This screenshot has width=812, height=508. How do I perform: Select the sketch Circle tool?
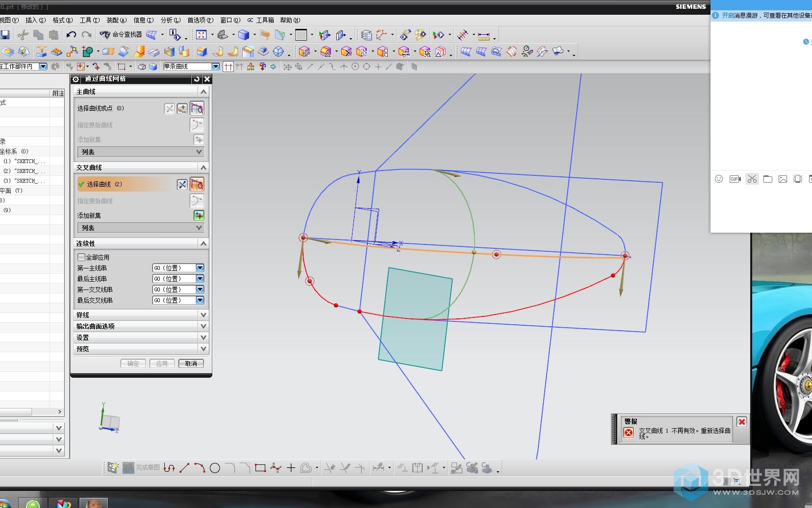[x=215, y=468]
